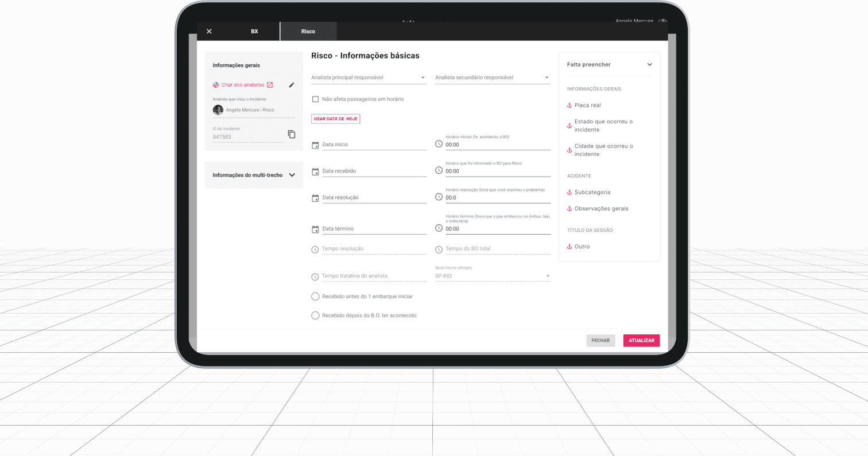Click the calendar icon for Data término

[x=315, y=229]
